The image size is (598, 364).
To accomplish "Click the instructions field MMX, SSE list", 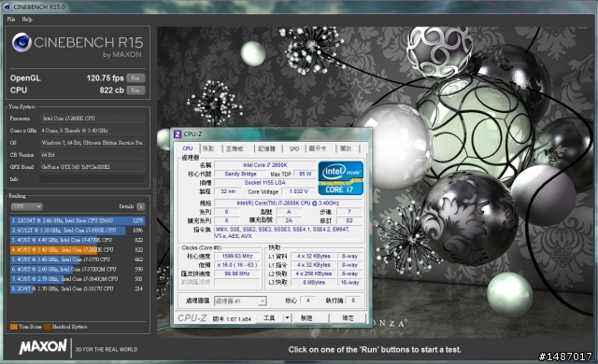I will 288,232.
